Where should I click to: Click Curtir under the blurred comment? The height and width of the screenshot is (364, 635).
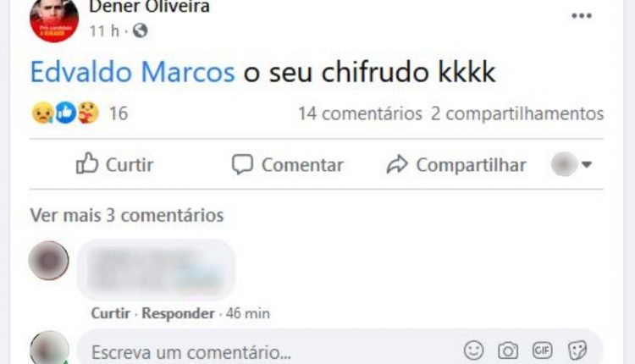point(111,313)
